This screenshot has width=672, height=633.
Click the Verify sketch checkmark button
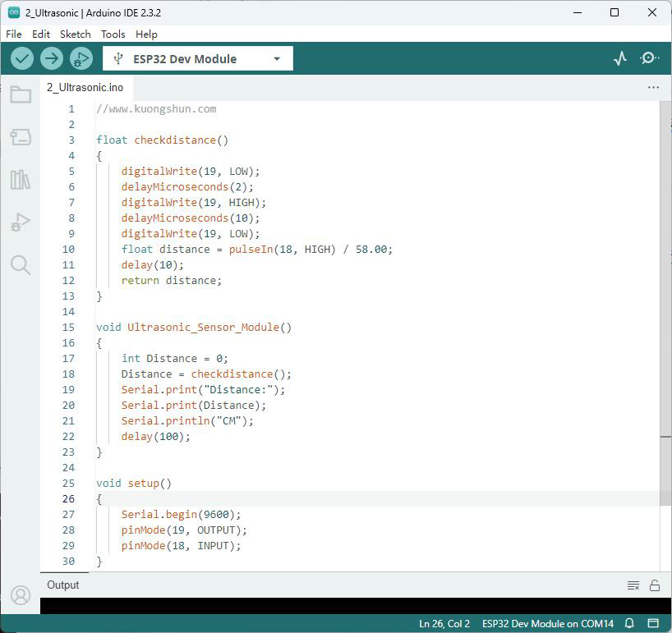coord(22,58)
